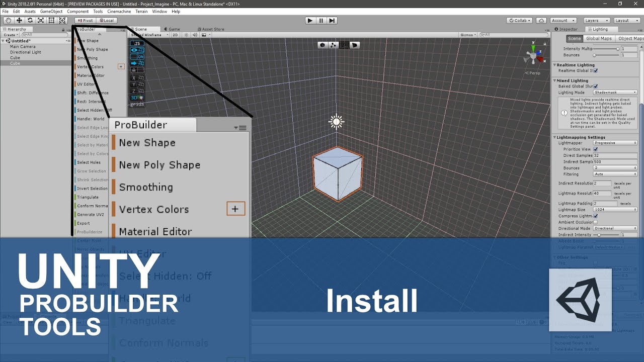This screenshot has height=362, width=644.
Task: Open Vertex Colors options plus icon
Action: (121, 66)
